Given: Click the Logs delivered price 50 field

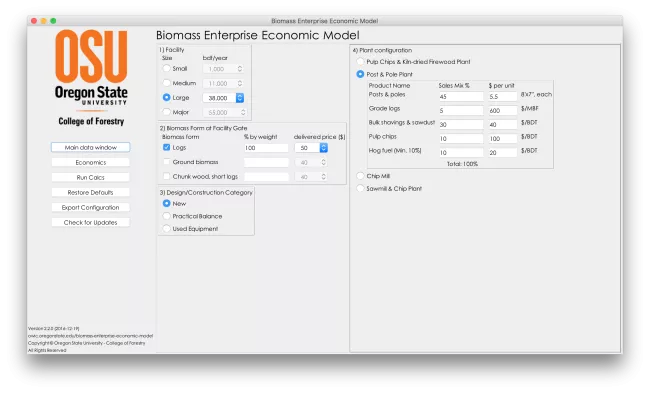Looking at the screenshot, I should coord(307,148).
